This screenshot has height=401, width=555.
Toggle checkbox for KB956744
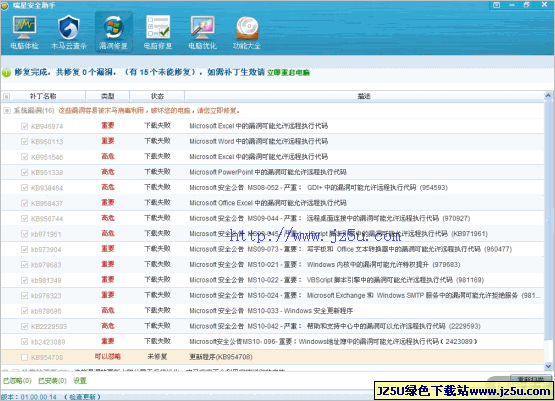point(24,218)
